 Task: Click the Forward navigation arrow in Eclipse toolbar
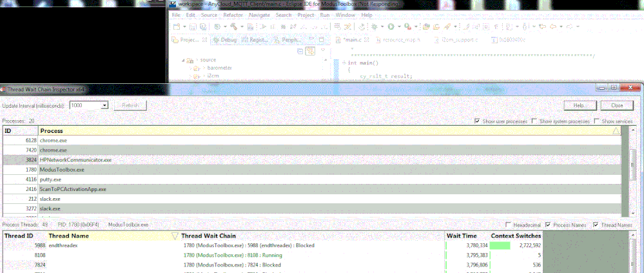click(x=569, y=26)
